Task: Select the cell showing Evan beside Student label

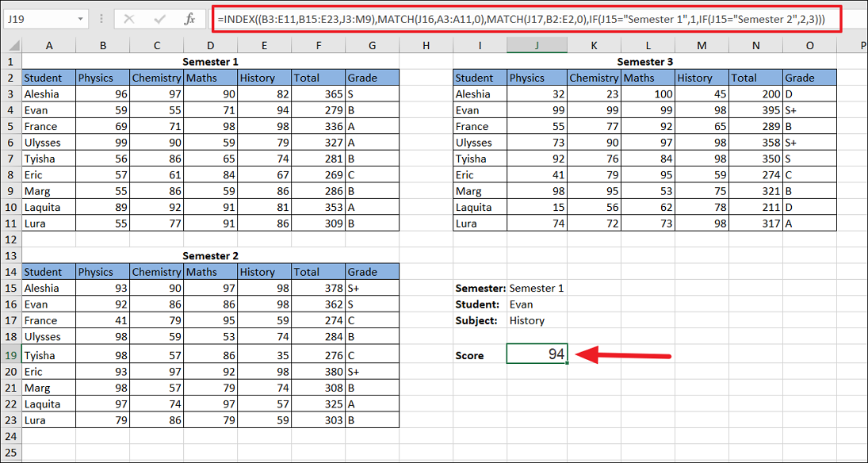Action: click(x=537, y=304)
